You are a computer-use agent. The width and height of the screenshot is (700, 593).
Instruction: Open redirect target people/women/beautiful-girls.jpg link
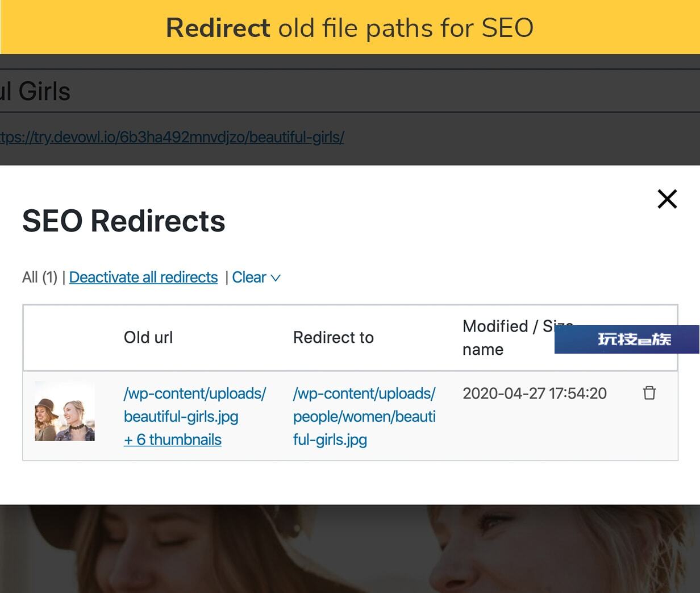(x=364, y=416)
